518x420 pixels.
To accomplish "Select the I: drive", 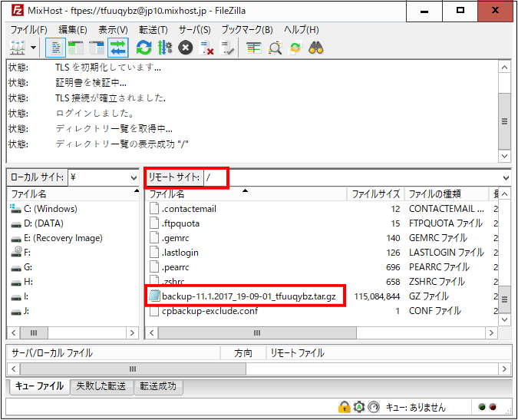I will tap(19, 296).
